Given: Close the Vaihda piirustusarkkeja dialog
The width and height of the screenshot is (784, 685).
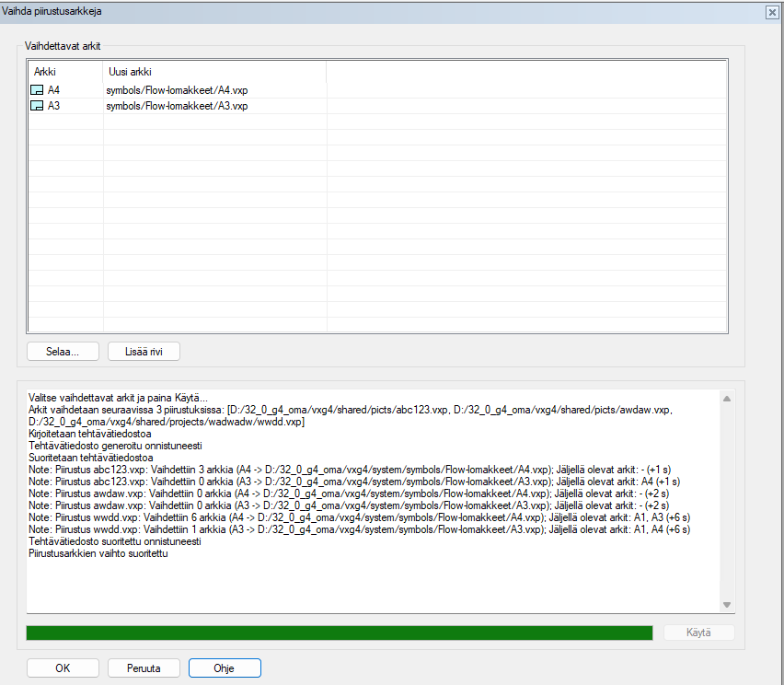Looking at the screenshot, I should [772, 13].
